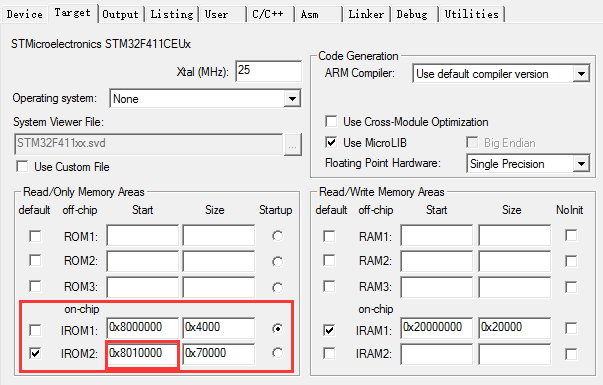
Task: Click the IRAM2 Start field
Action: point(436,354)
